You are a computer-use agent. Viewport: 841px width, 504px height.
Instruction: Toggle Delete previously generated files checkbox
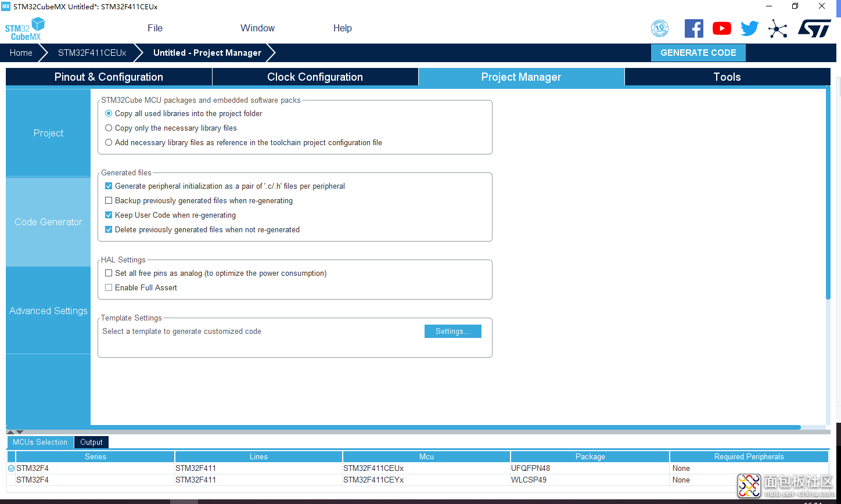click(109, 229)
